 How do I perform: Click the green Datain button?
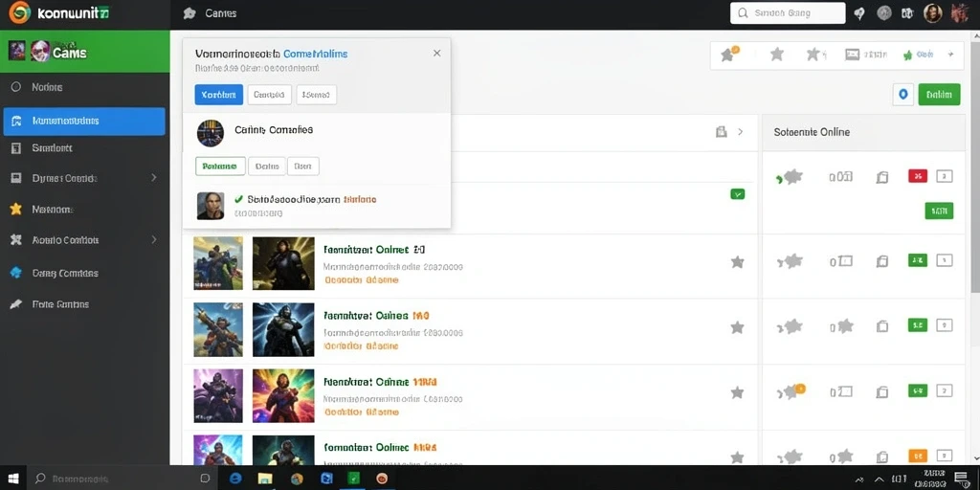click(940, 95)
